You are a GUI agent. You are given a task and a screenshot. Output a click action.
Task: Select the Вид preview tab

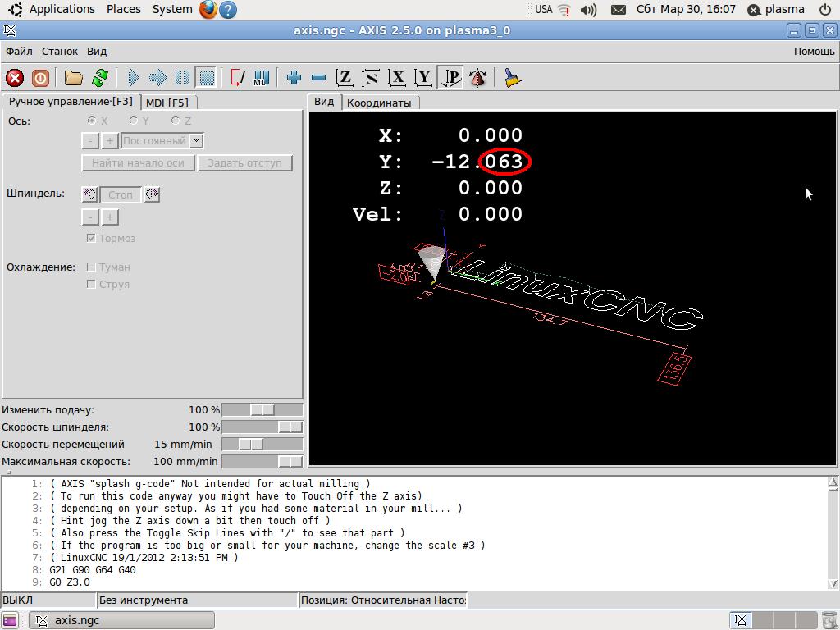pos(323,101)
